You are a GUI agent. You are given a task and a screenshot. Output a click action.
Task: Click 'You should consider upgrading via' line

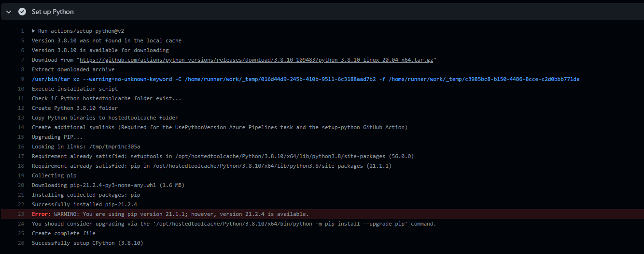pos(234,224)
